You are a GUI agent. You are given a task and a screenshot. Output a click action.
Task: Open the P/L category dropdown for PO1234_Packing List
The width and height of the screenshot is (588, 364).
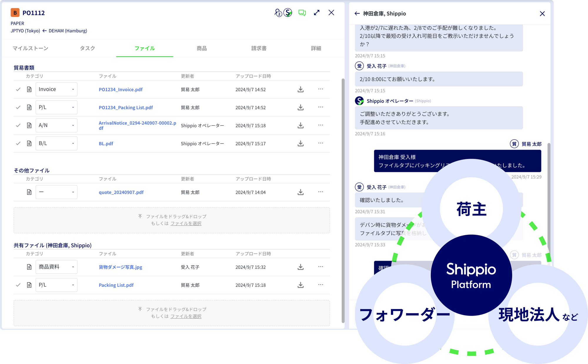click(x=56, y=108)
